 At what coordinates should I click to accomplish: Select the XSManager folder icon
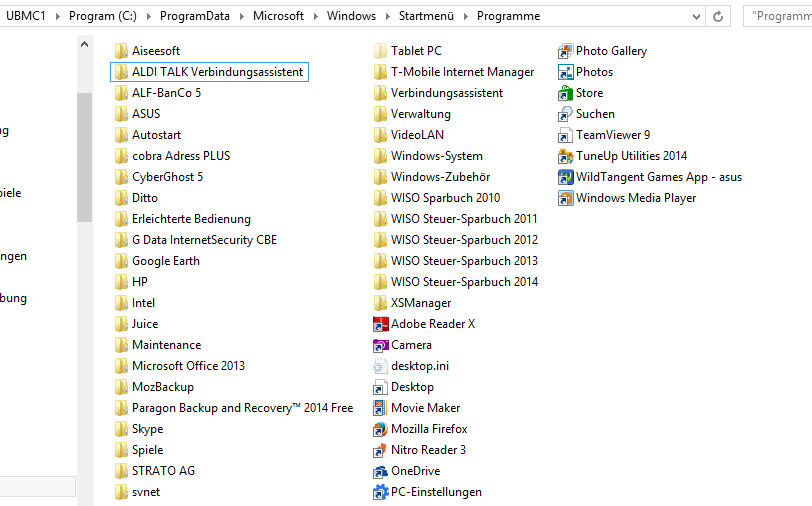(380, 303)
